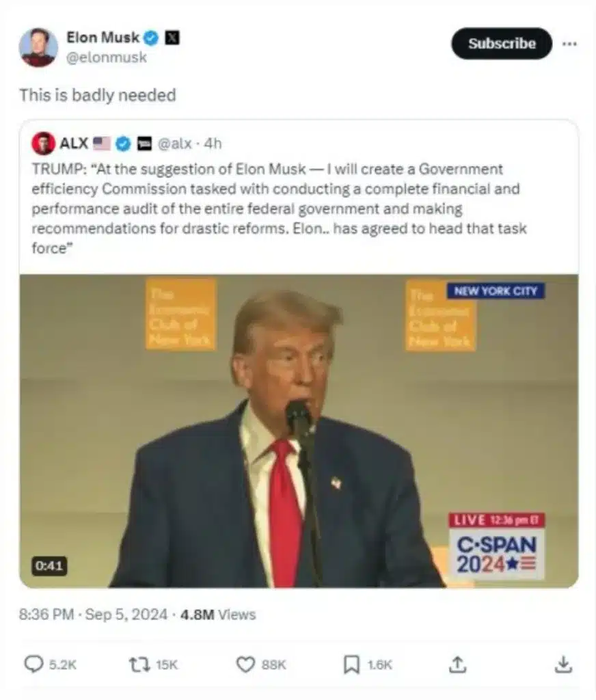Bookmark this post with bookmark icon
596x700 pixels.
tap(351, 664)
